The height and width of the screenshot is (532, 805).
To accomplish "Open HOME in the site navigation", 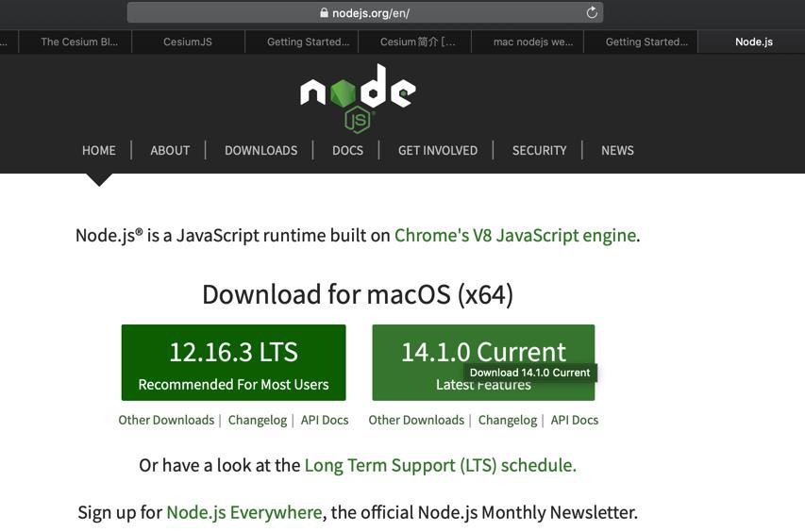I will click(99, 150).
